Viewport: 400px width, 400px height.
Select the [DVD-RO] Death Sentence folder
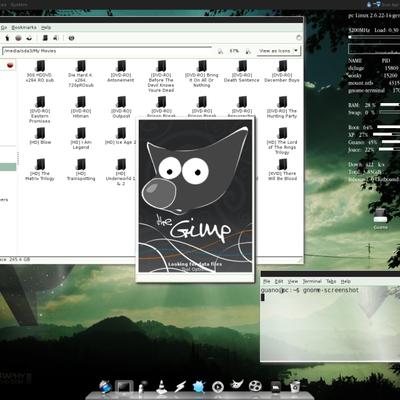point(242,71)
